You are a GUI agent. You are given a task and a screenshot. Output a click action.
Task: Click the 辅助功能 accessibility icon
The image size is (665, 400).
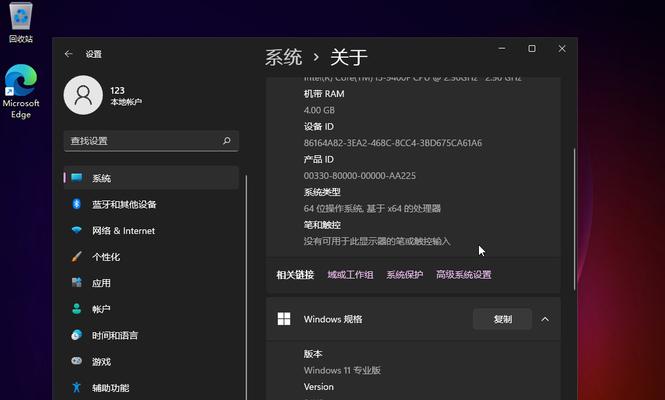point(77,387)
